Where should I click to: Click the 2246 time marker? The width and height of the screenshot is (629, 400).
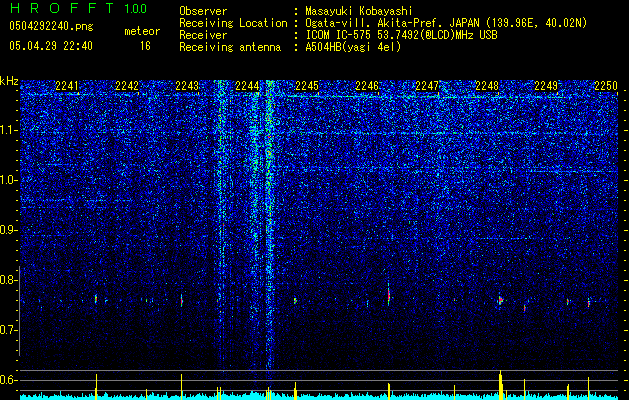(367, 86)
